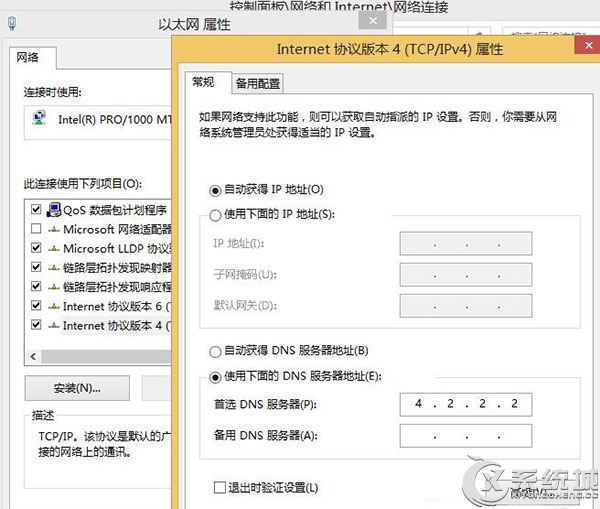Click the 首选 DNS 服务器 address field

coord(466,404)
